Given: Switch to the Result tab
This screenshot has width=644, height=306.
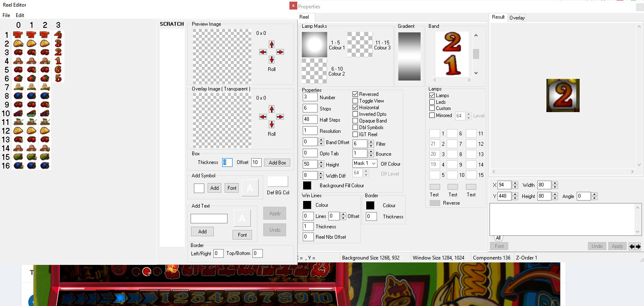Looking at the screenshot, I should pos(498,17).
